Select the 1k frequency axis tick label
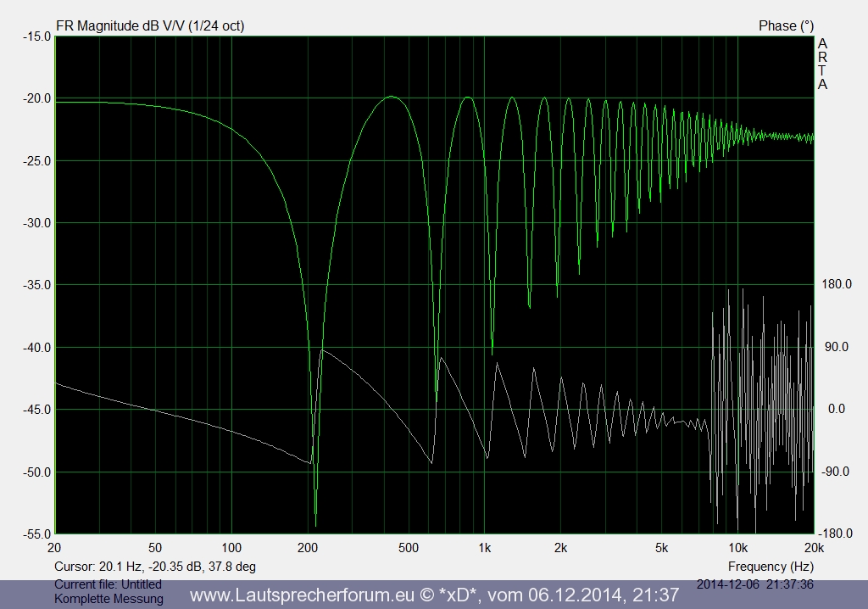This screenshot has height=609, width=868. click(484, 547)
